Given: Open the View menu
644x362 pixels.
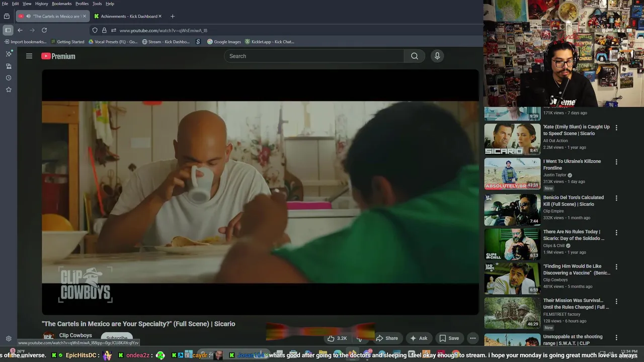Looking at the screenshot, I should (27, 4).
